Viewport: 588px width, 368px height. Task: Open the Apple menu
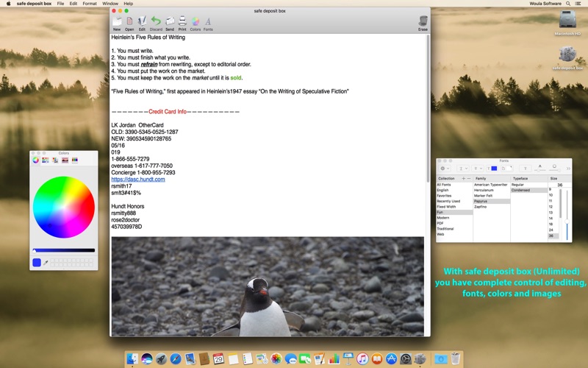pyautogui.click(x=8, y=4)
